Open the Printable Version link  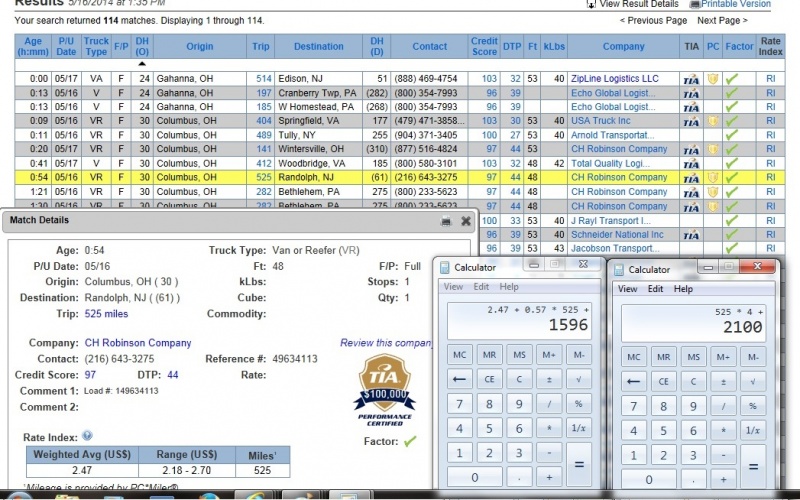(736, 4)
